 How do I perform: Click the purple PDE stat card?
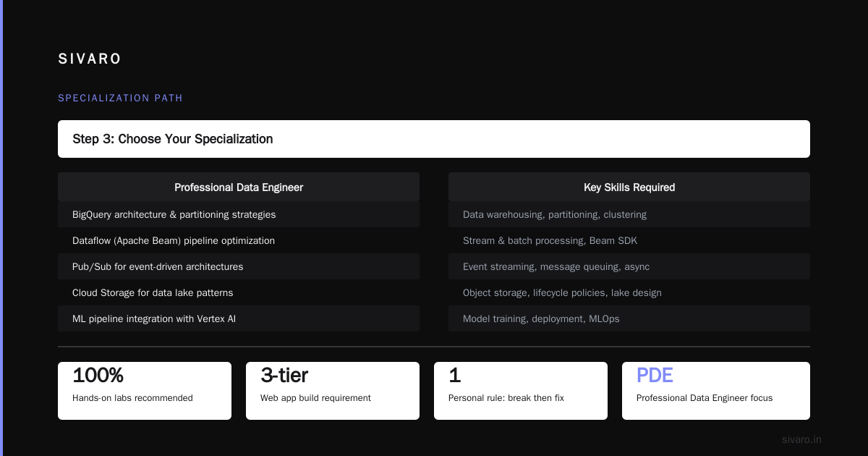pyautogui.click(x=716, y=391)
